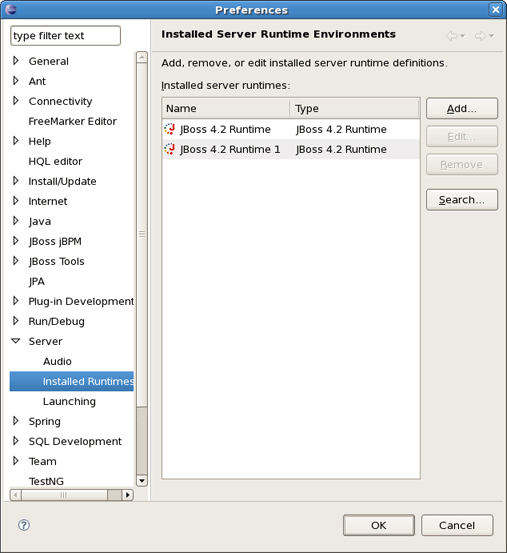Click the JBoss 4.2 Runtime row icon
507x553 pixels.
coord(170,129)
